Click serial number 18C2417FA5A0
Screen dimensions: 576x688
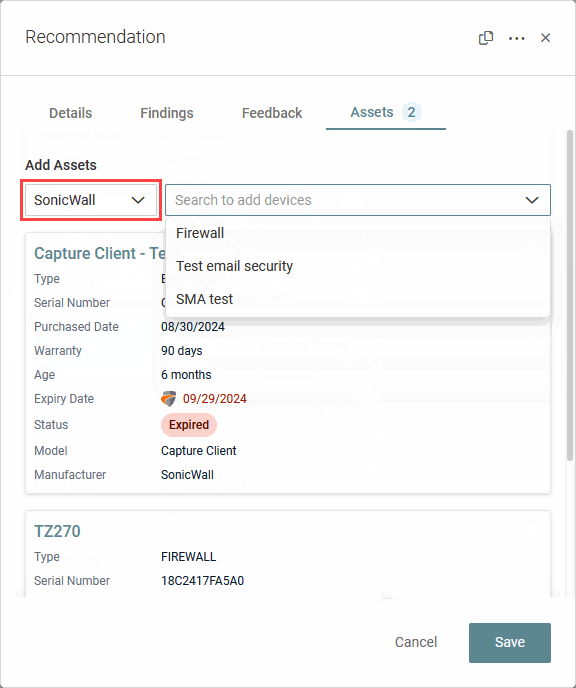202,581
